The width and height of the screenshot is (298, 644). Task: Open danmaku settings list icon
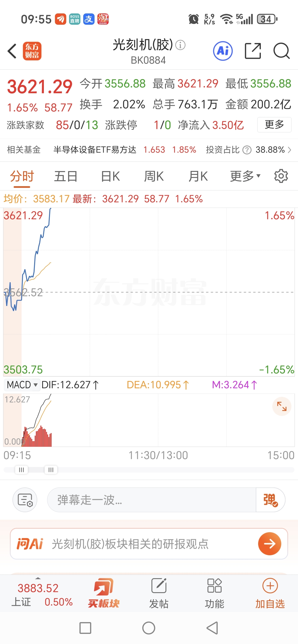[x=25, y=500]
